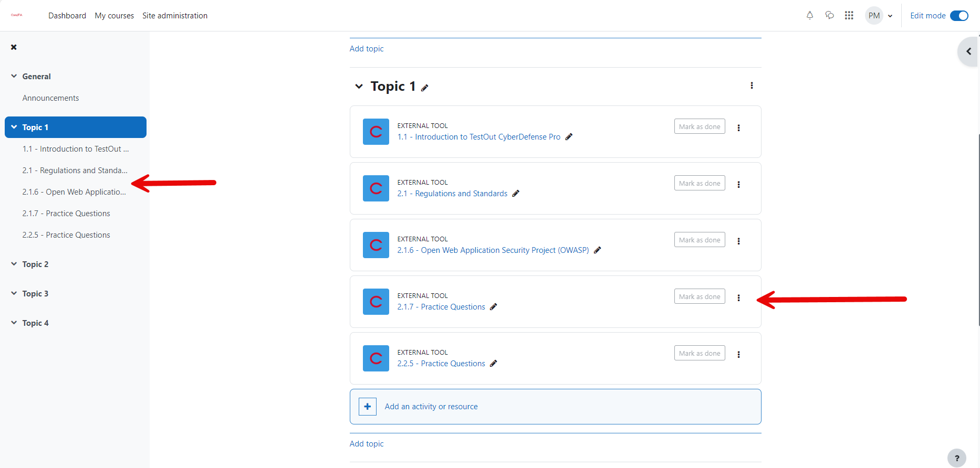This screenshot has width=980, height=468.
Task: Open 2.2.5 Practice Questions activity link
Action: click(x=441, y=364)
